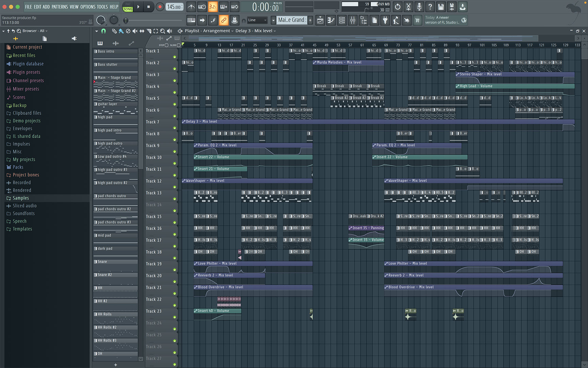Click the microphone recording icon
Viewport: 588px width, 368px height.
[419, 7]
